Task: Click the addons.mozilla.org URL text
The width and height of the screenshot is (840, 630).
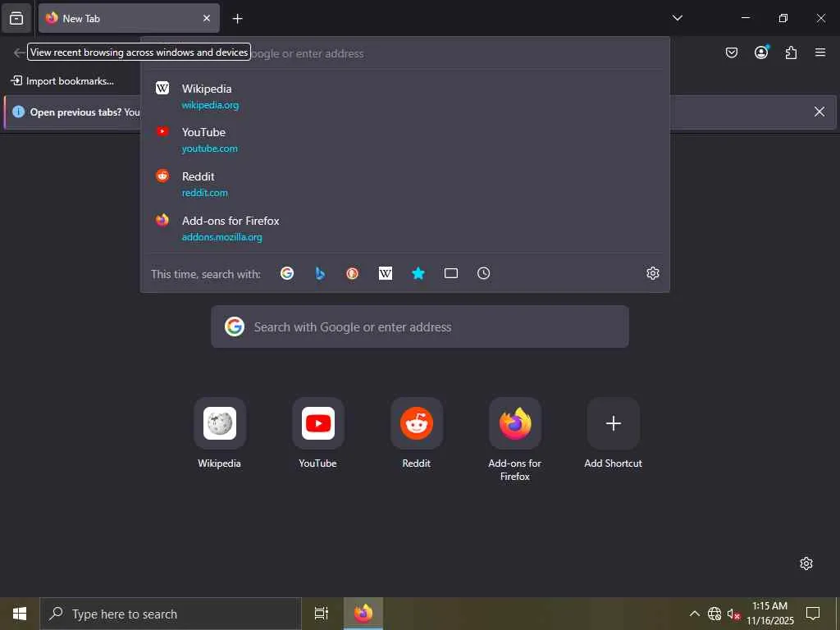Action: tap(221, 237)
